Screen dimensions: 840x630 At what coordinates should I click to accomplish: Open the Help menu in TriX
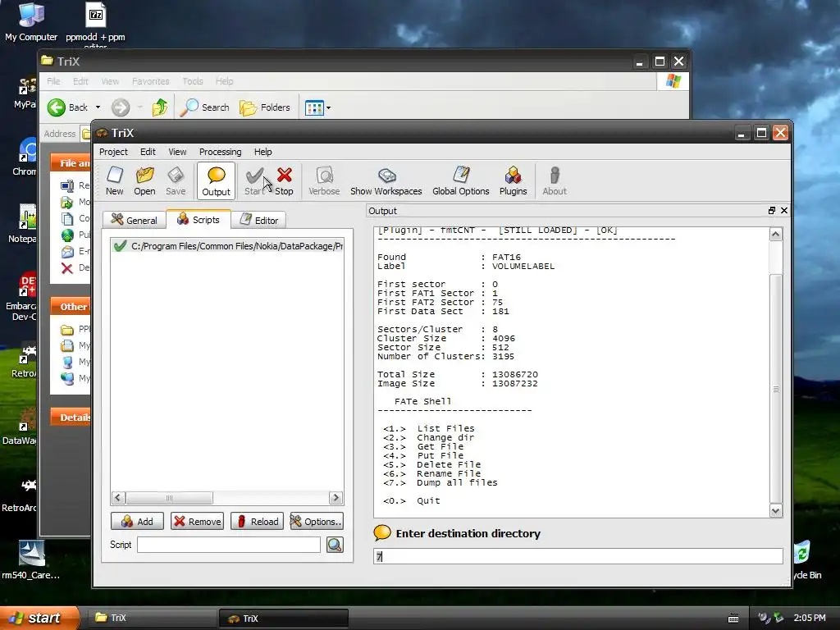(x=263, y=152)
